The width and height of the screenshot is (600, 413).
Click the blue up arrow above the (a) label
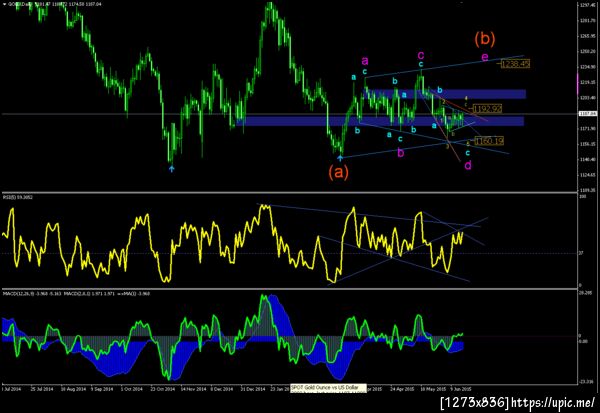click(x=340, y=157)
